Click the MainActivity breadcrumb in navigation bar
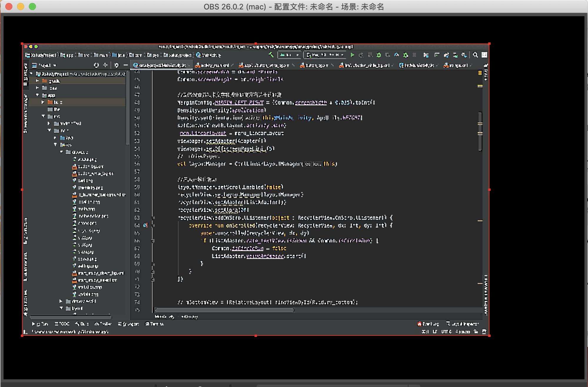Image resolution: width=588 pixels, height=387 pixels. 208,55
